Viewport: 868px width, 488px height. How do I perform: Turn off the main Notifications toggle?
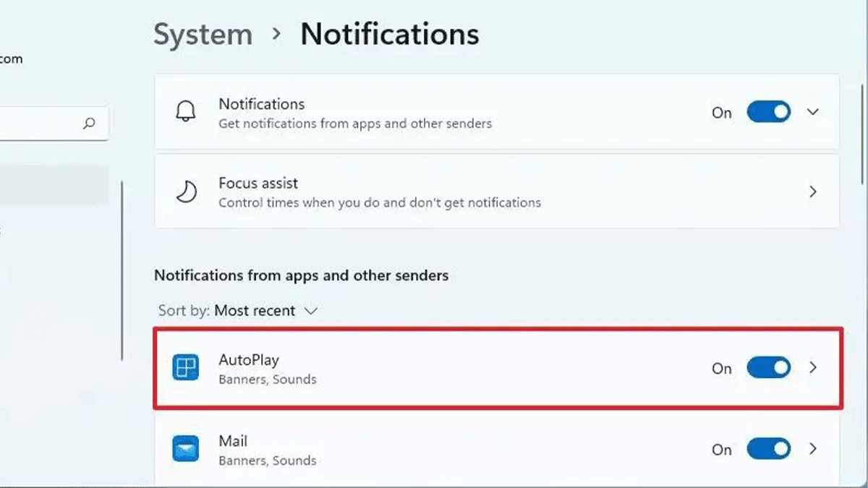click(x=769, y=112)
